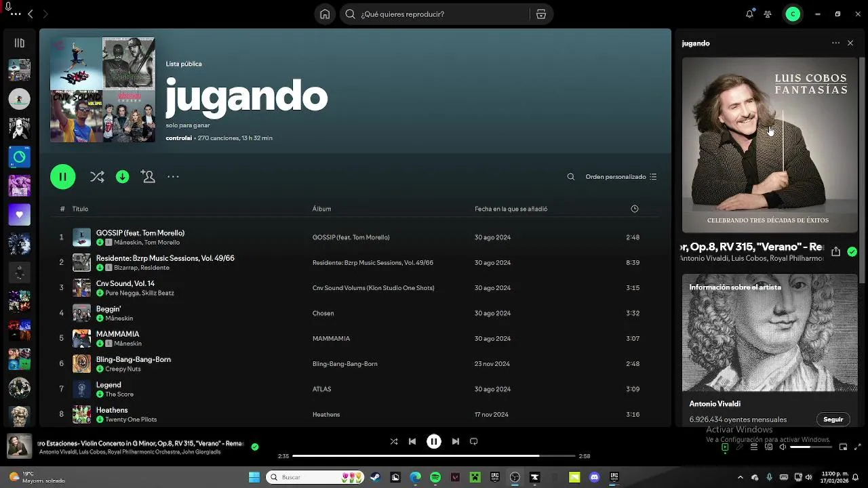Open the friends activity icon
868x488 pixels.
pos(768,14)
